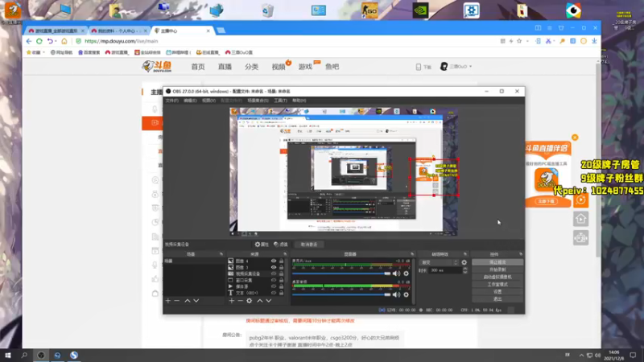This screenshot has width=644, height=362.
Task: Expand browser undo-close dropdown arrow
Action: [56, 41]
